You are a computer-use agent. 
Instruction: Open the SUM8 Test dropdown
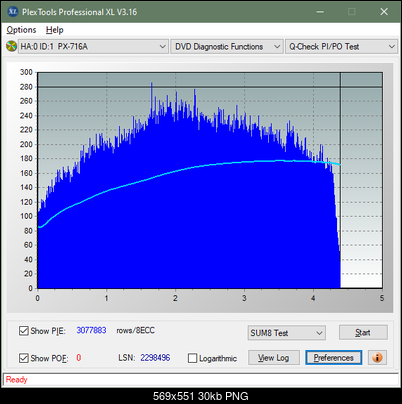click(287, 333)
